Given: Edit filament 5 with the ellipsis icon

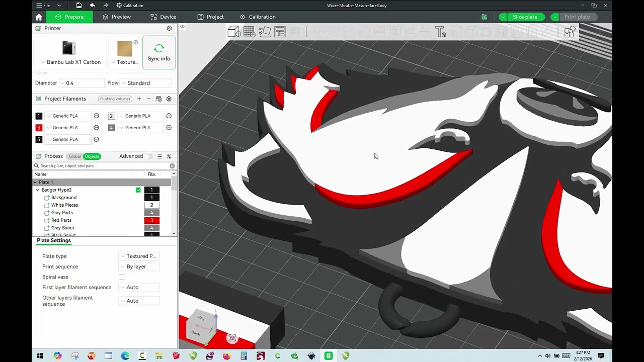Looking at the screenshot, I should click(96, 139).
